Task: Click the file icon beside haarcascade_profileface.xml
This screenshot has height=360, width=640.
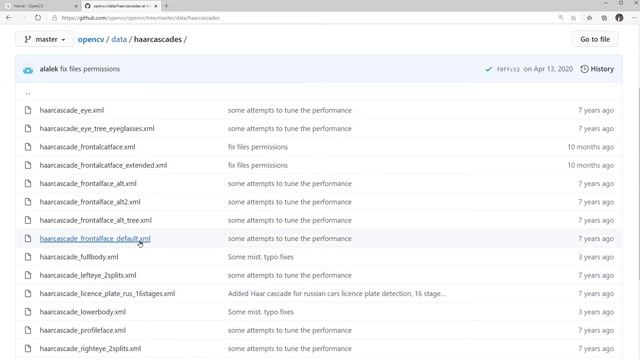Action: click(28, 330)
